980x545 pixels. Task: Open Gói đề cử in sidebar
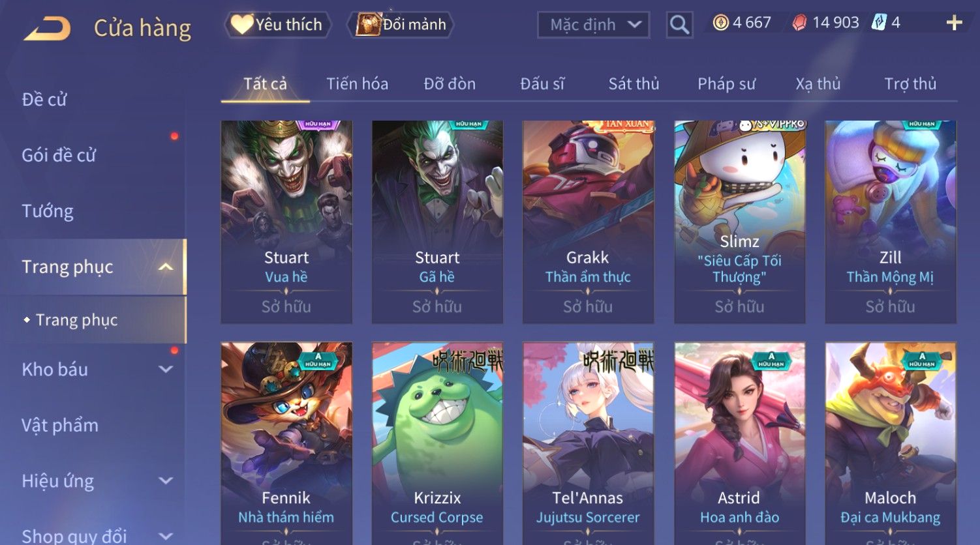pyautogui.click(x=59, y=155)
